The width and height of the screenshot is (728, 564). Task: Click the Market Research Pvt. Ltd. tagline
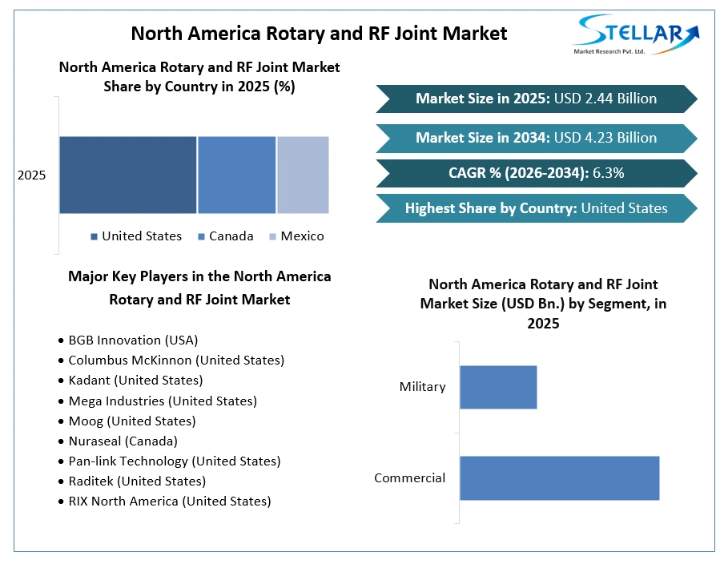(x=609, y=51)
